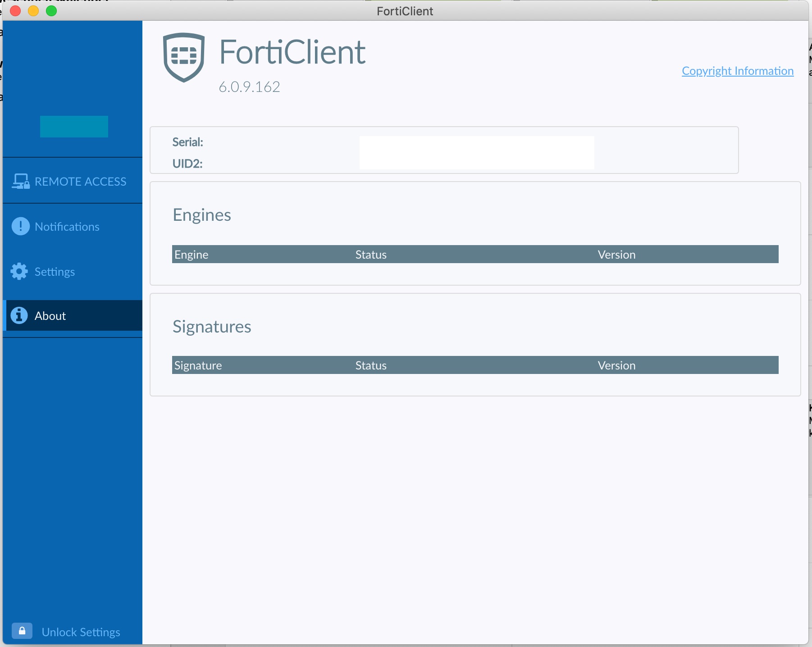This screenshot has width=812, height=647.
Task: Click the About info icon
Action: pyautogui.click(x=19, y=315)
